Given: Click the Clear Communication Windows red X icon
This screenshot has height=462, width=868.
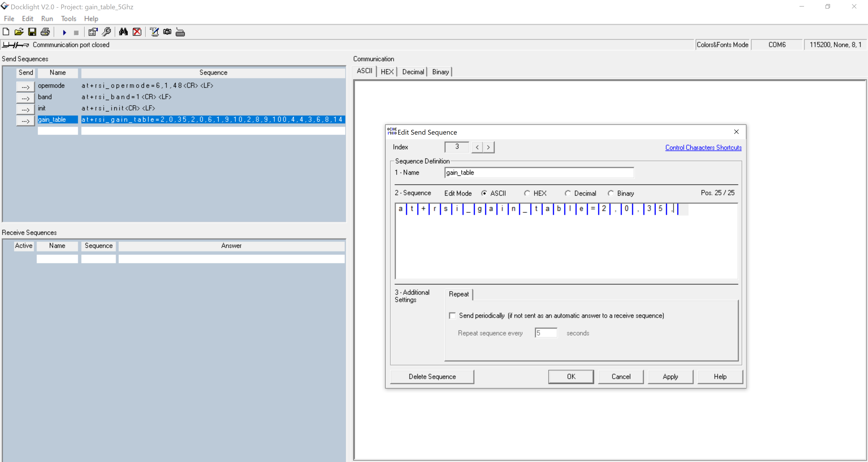Looking at the screenshot, I should tap(137, 32).
